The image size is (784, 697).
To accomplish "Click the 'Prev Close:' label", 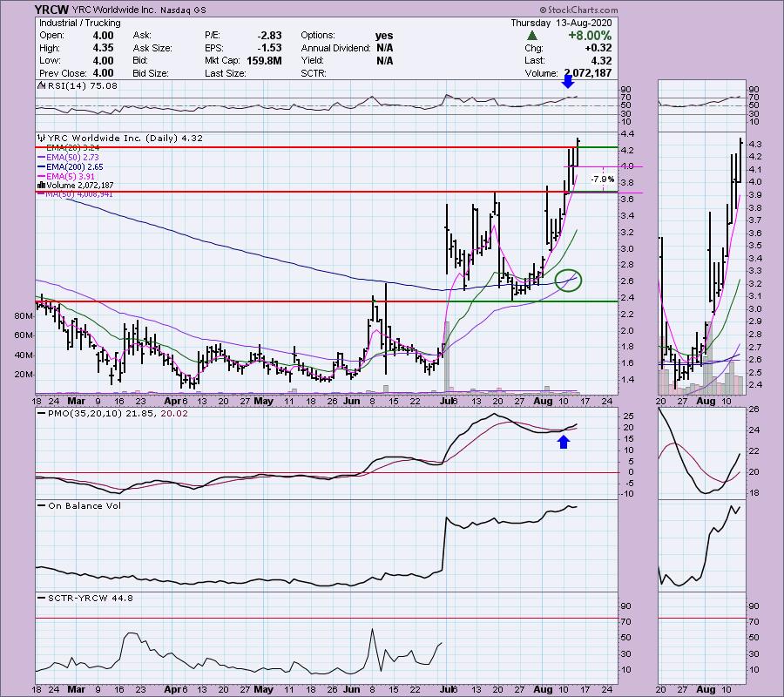I will (x=61, y=73).
